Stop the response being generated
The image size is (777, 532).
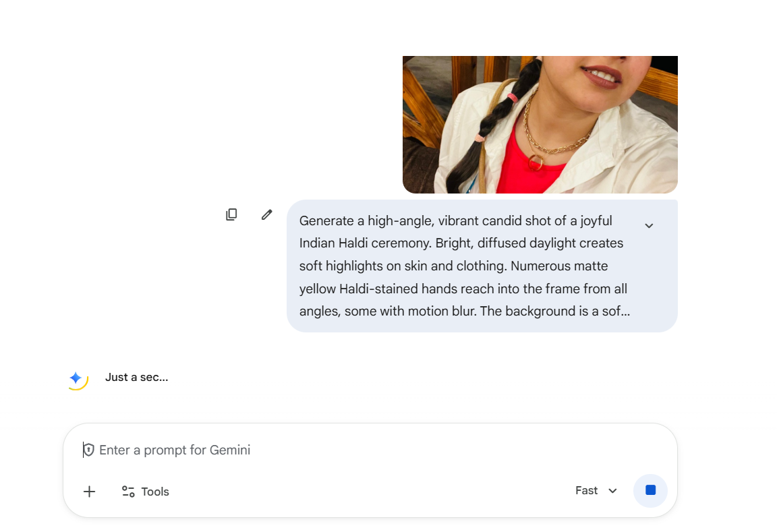tap(650, 491)
